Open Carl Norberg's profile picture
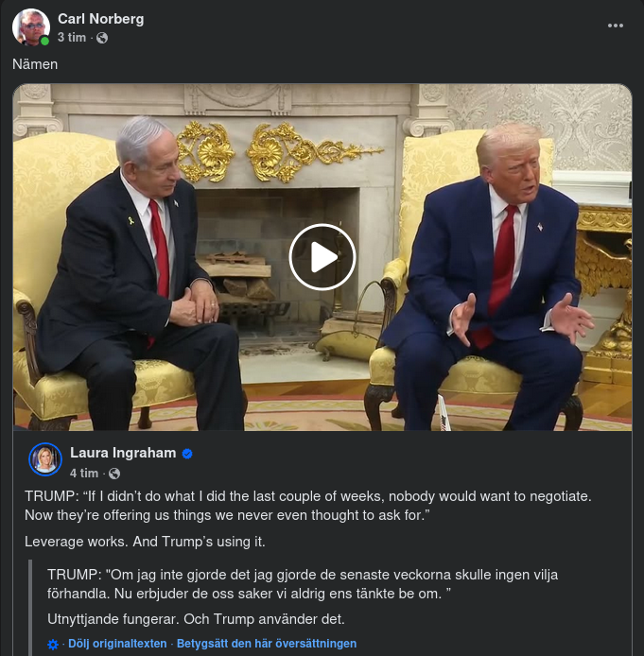The image size is (644, 656). click(31, 26)
